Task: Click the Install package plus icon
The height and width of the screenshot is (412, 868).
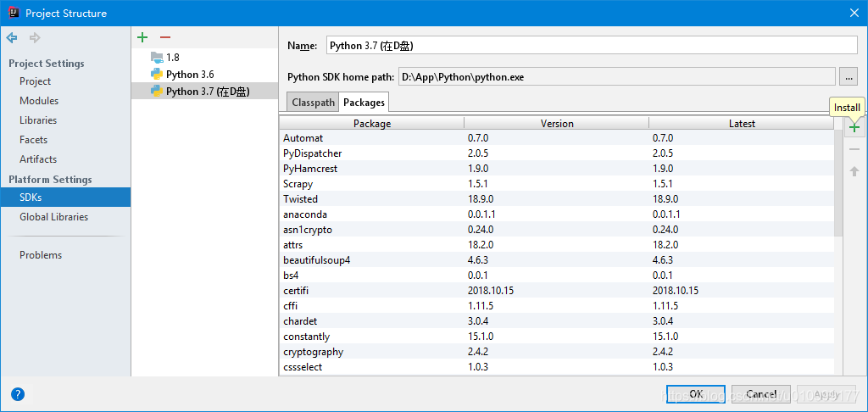Action: 854,128
